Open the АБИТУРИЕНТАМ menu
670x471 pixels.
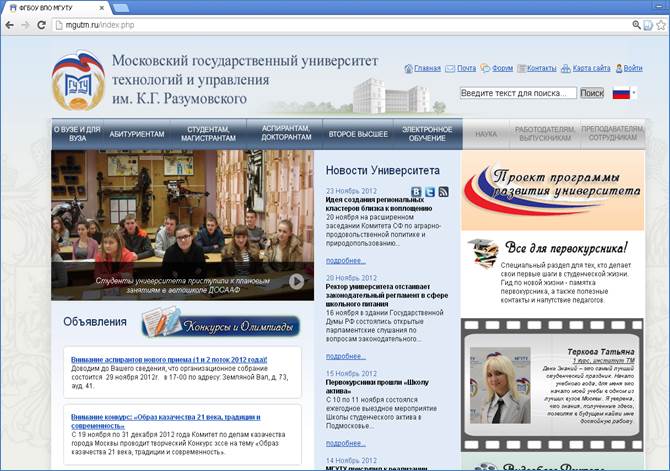(x=137, y=134)
